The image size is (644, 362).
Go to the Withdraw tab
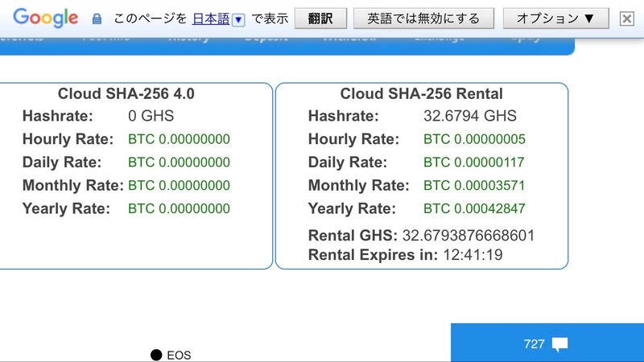point(349,38)
